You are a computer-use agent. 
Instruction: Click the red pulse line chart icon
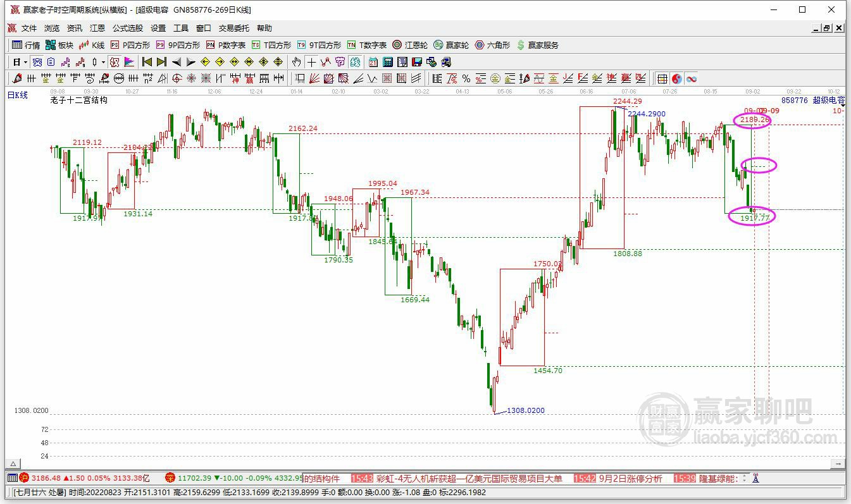(80, 62)
